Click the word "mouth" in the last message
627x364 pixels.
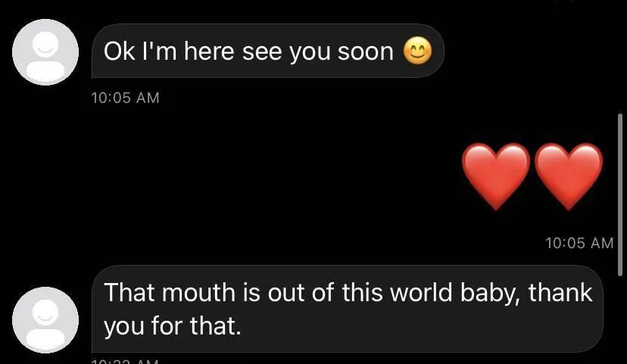[x=198, y=293]
